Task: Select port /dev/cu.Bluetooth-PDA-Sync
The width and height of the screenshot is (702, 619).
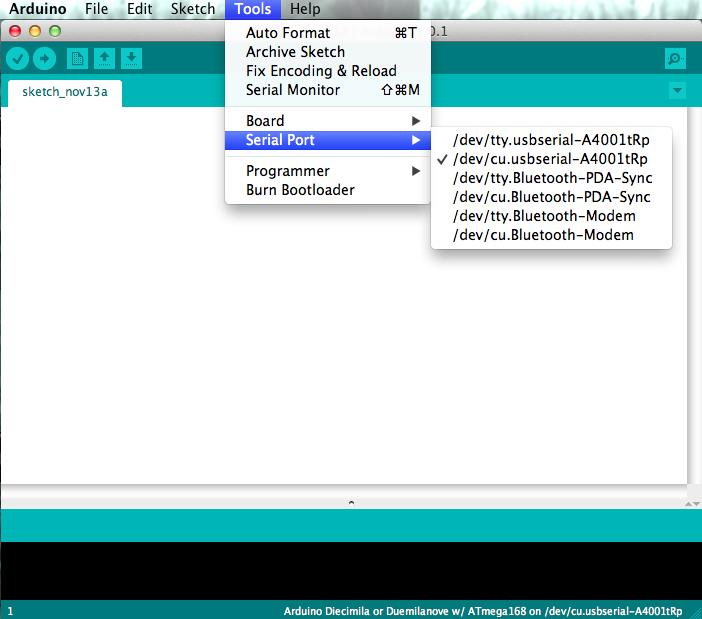Action: (x=551, y=197)
